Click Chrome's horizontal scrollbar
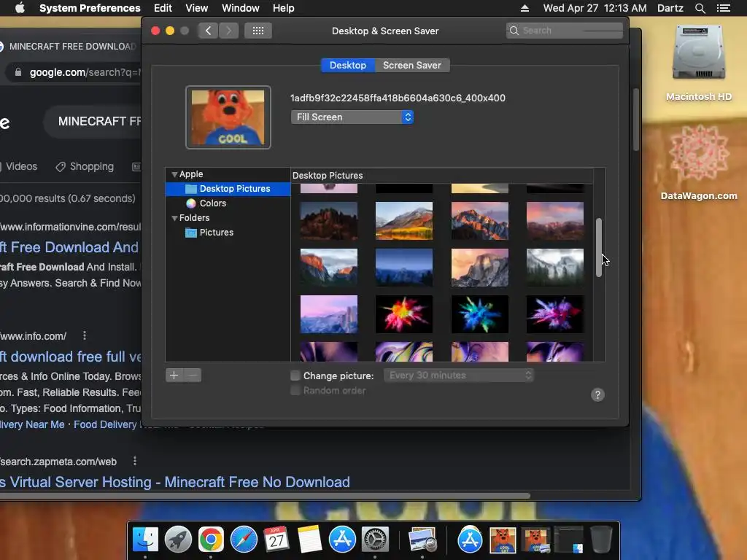This screenshot has height=560, width=747. 264,496
